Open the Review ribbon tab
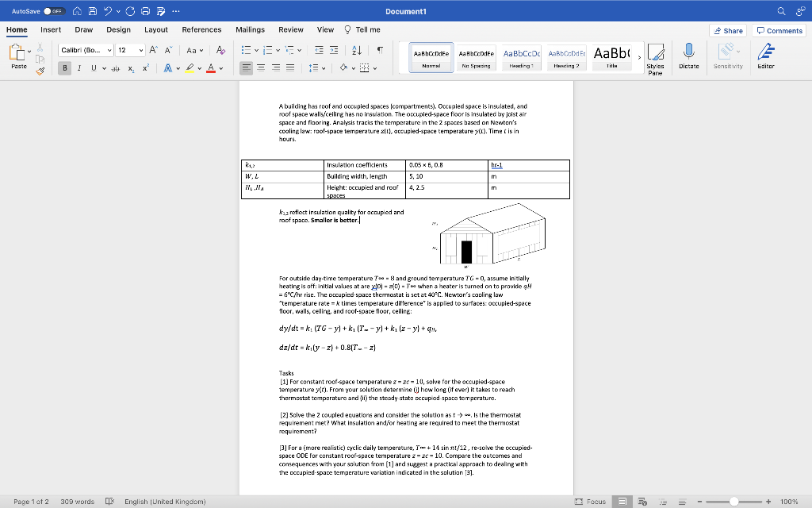The height and width of the screenshot is (508, 812). pos(292,29)
